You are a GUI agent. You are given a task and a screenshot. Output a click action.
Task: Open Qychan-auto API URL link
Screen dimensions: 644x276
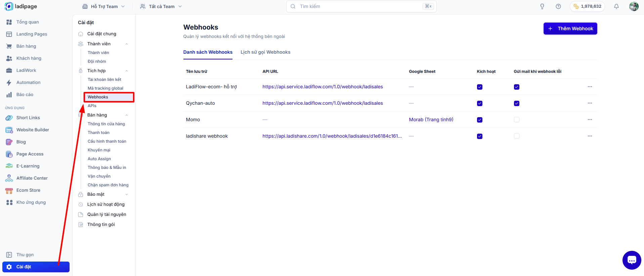point(323,103)
